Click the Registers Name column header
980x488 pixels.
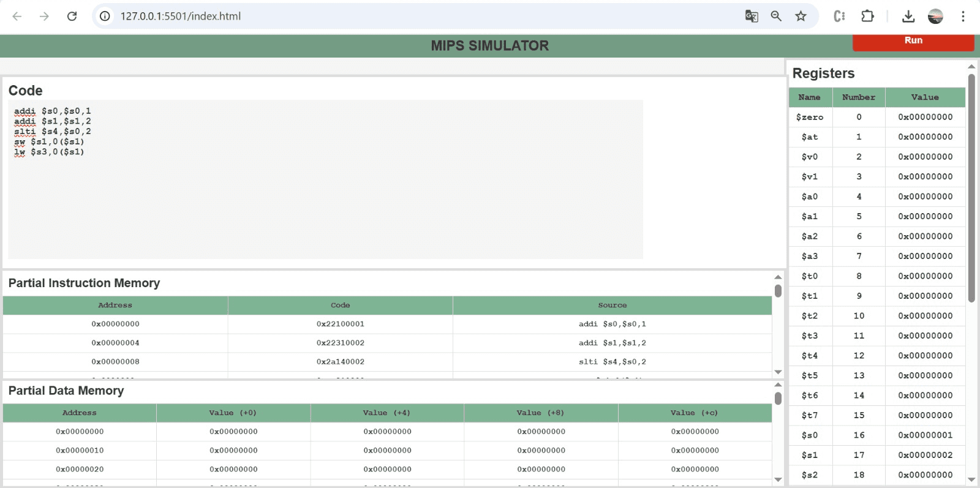point(810,97)
